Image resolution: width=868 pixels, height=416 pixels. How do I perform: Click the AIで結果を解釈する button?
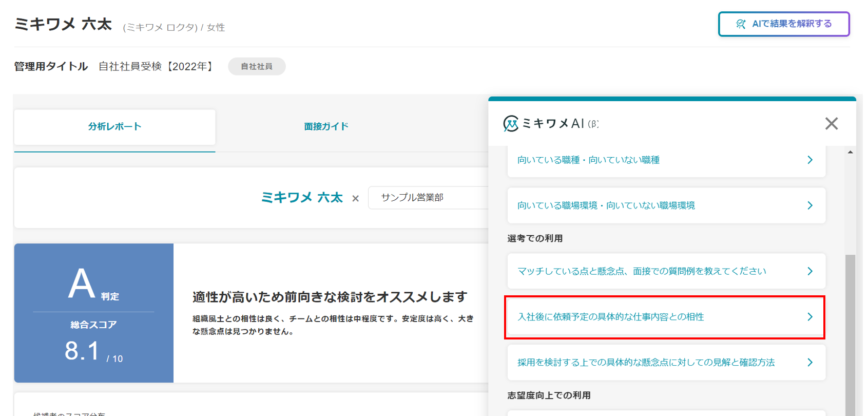click(x=784, y=24)
